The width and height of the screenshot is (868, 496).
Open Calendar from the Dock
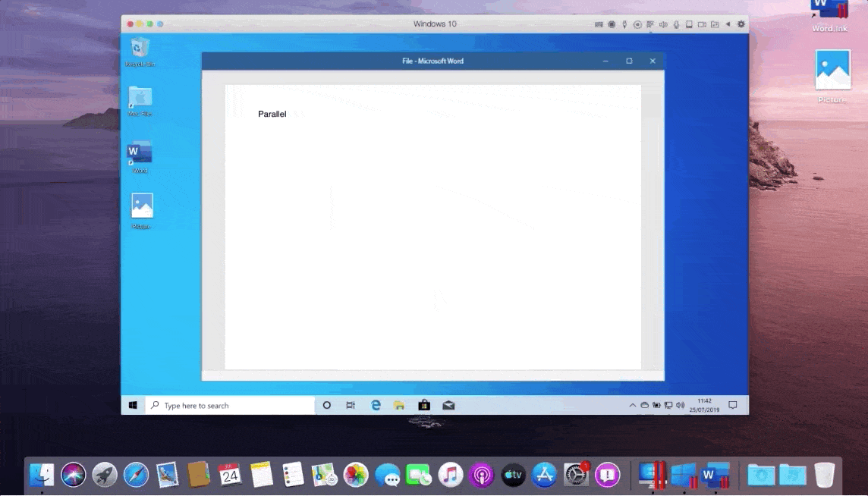(x=230, y=475)
